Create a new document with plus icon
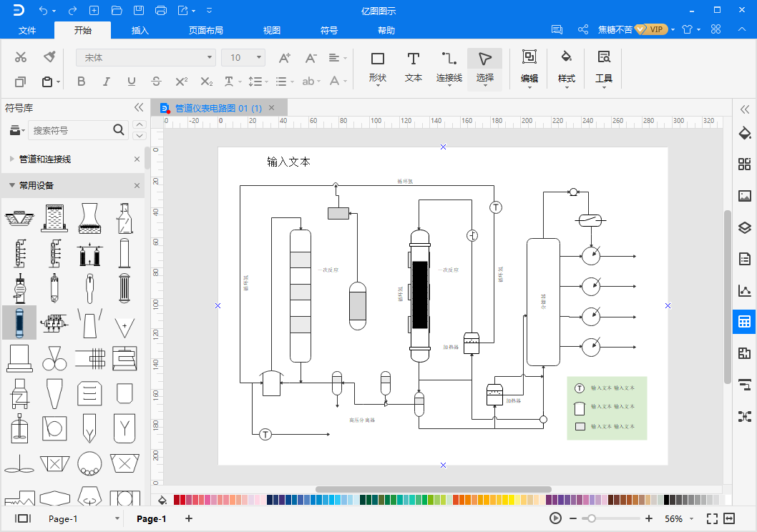Screen dimensions: 757x532 (x=94, y=10)
